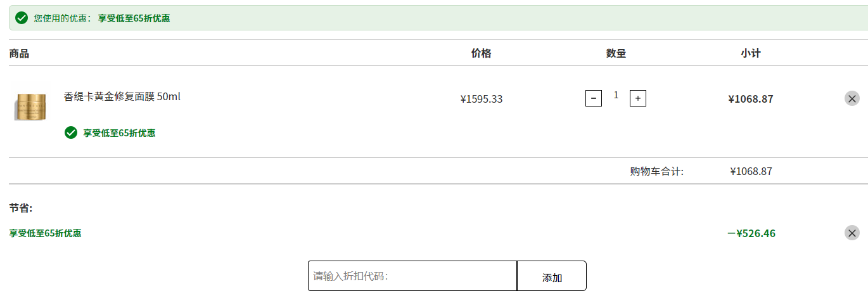Click the quantity value 1 field

616,95
